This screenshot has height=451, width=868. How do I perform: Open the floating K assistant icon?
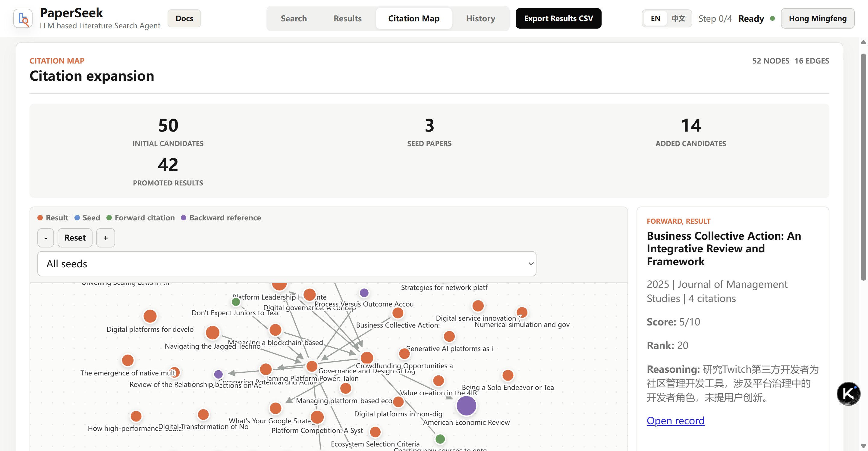point(848,393)
